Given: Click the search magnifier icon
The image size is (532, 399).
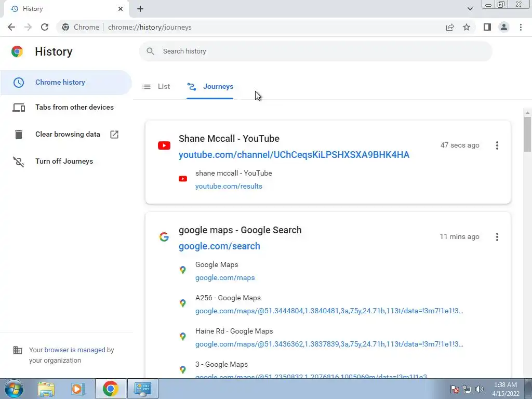Looking at the screenshot, I should [x=150, y=51].
